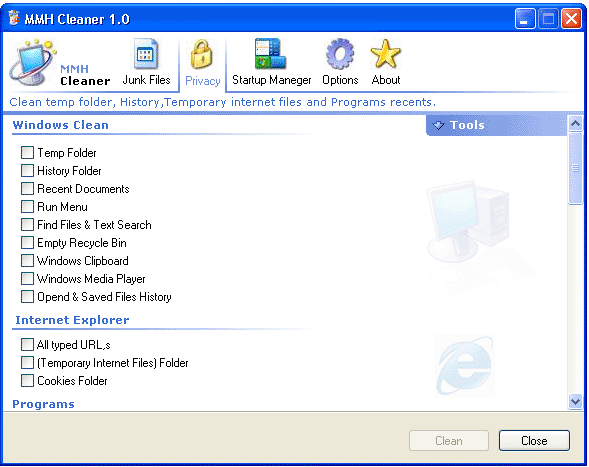Switch to Startup Maneger tab label
The width and height of the screenshot is (589, 467).
272,80
